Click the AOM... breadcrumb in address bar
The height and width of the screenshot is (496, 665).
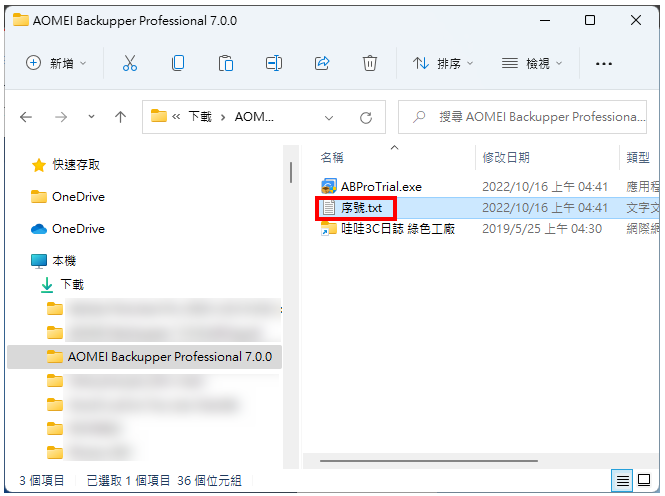pos(254,117)
